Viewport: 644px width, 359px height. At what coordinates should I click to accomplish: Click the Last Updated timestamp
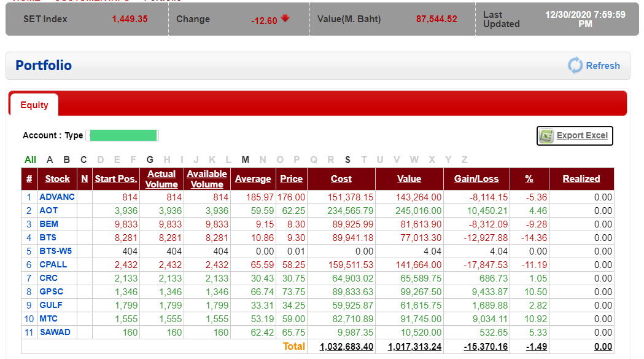click(585, 19)
